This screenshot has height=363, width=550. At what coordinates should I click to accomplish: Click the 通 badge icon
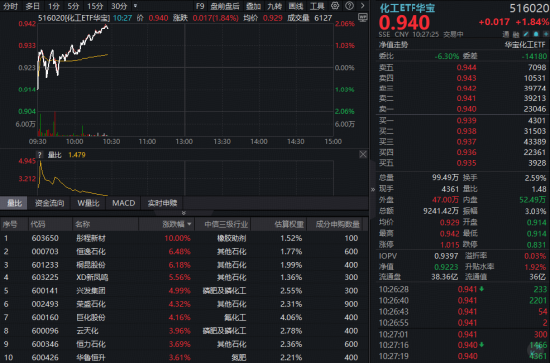505,34
